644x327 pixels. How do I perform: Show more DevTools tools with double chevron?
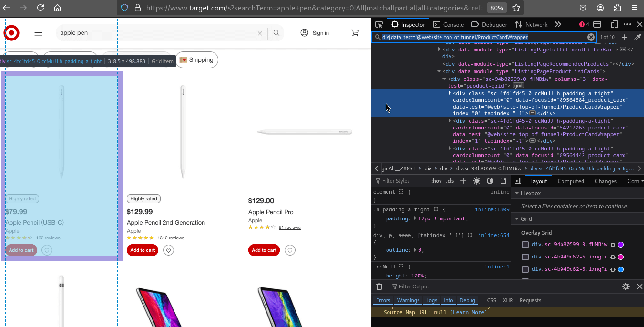(558, 24)
